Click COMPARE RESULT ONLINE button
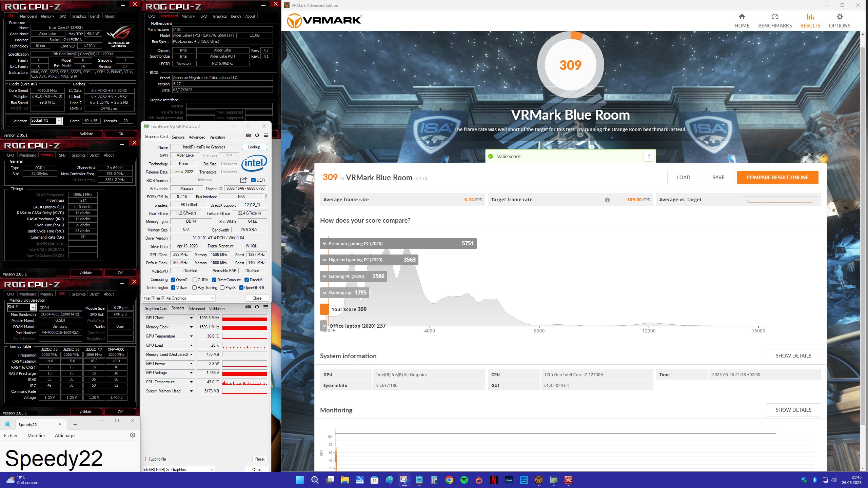Screen dimensions: 868x488 coord(777,178)
